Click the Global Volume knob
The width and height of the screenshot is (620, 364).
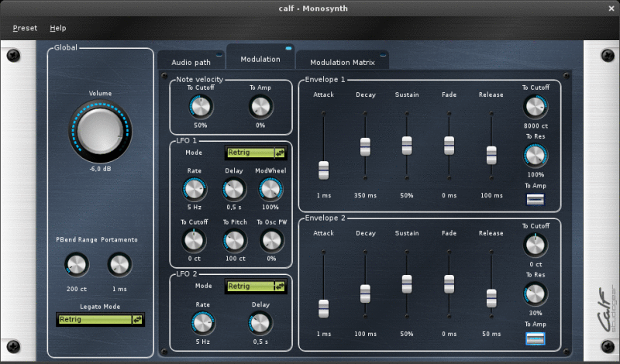[x=100, y=131]
